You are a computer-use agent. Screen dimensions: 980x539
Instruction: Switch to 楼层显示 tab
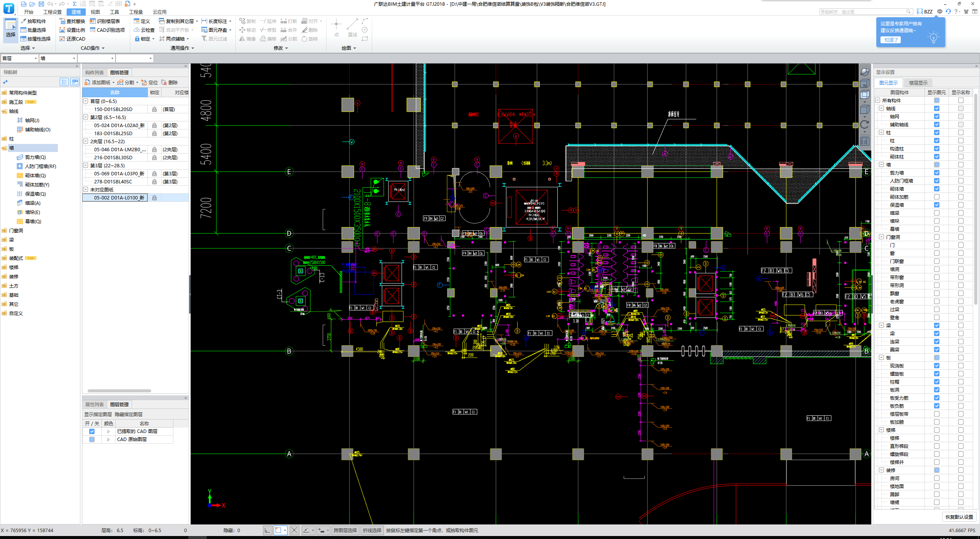click(918, 83)
